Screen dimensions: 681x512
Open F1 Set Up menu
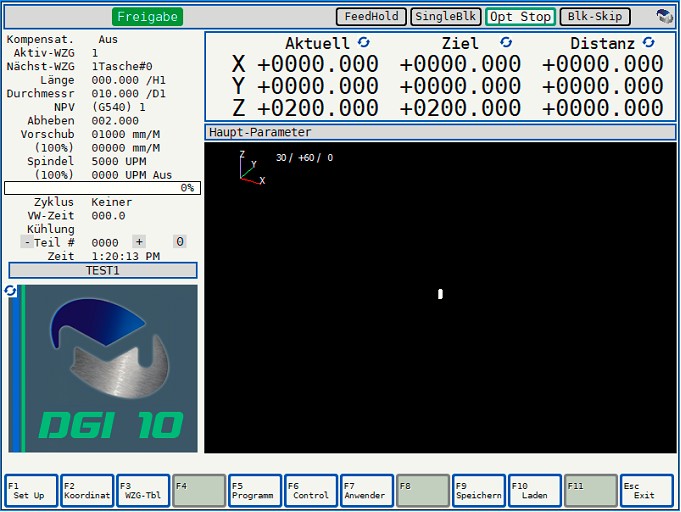(31, 491)
